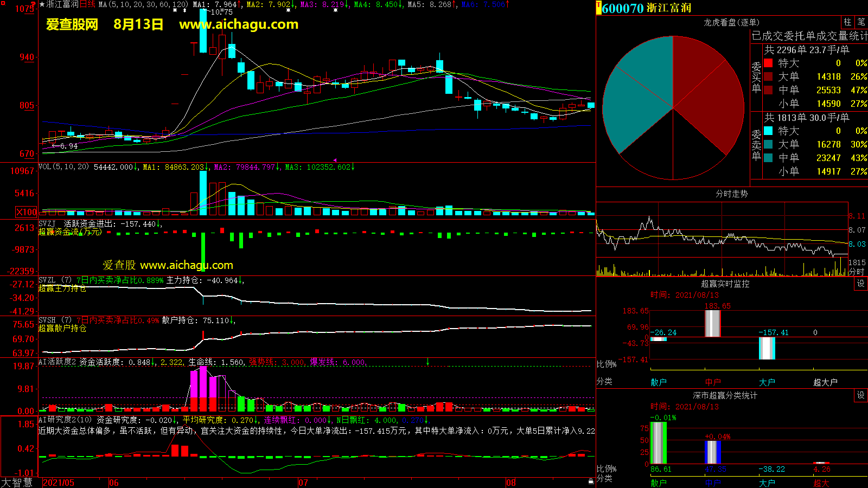
Task: Click the green down arrow in AI活跃度 panel
Action: [x=428, y=362]
